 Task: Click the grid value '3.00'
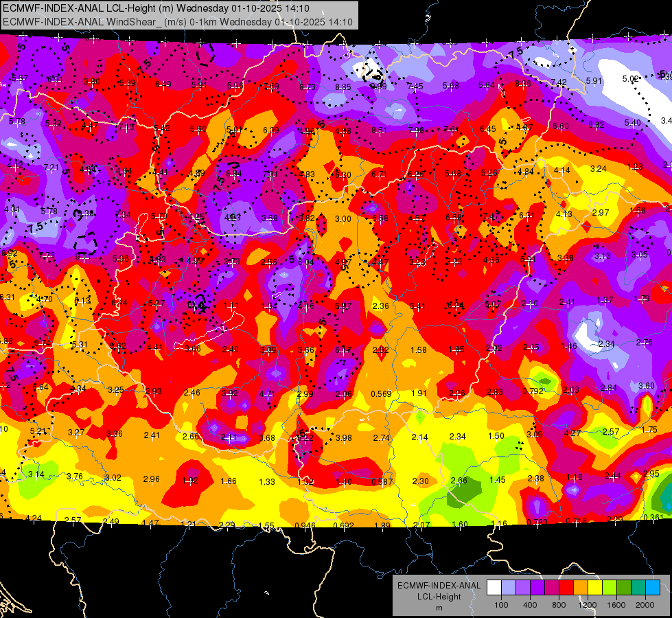tap(343, 219)
